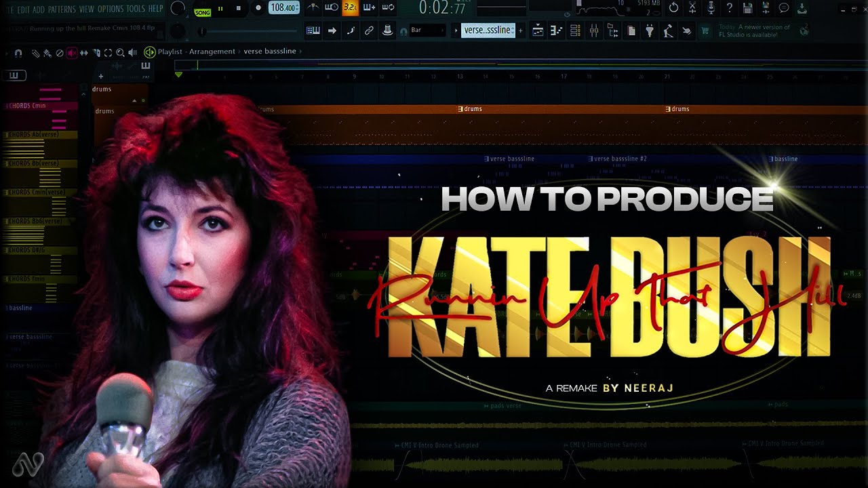Viewport: 868px width, 488px height.
Task: Click the tempo tapper icon
Action: pos(668,30)
